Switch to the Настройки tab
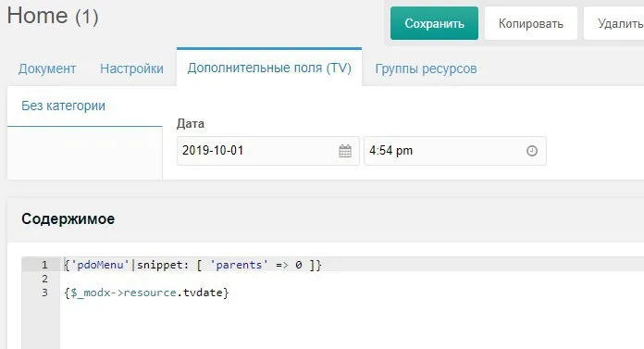The width and height of the screenshot is (644, 349). coord(131,69)
